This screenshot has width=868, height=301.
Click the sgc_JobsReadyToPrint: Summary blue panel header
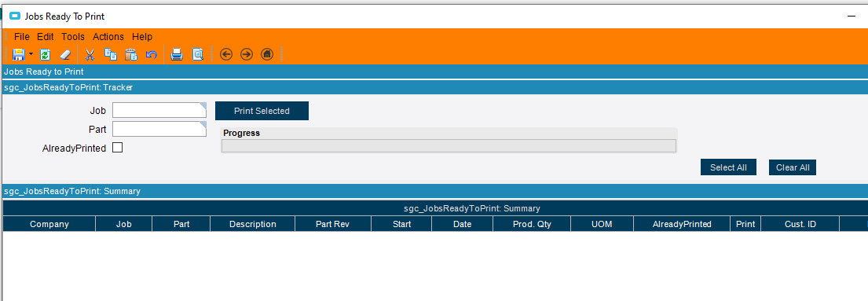point(435,191)
